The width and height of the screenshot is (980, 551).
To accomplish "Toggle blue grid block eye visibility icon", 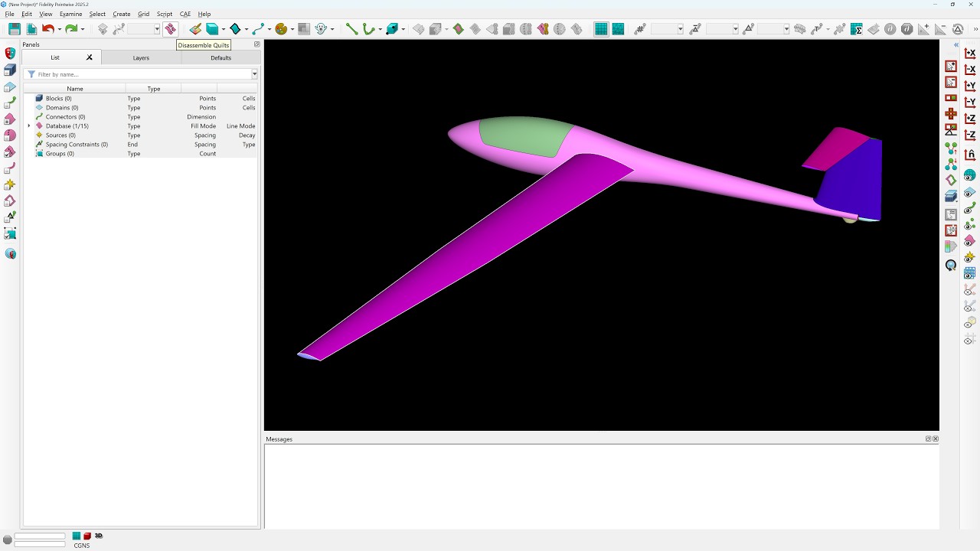I will point(970,272).
